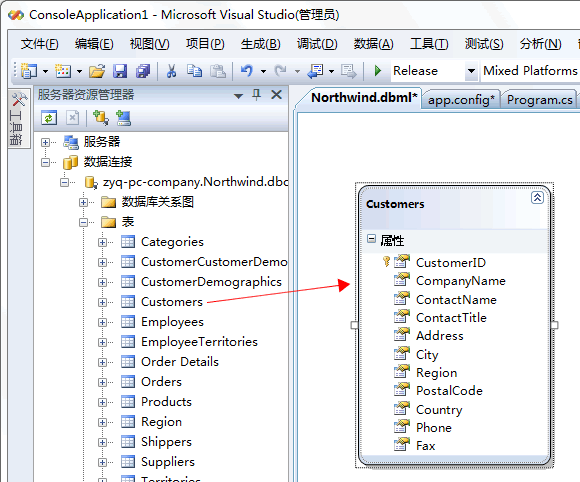Toggle auto-hide pin on Server Explorer
580x482 pixels.
256,95
